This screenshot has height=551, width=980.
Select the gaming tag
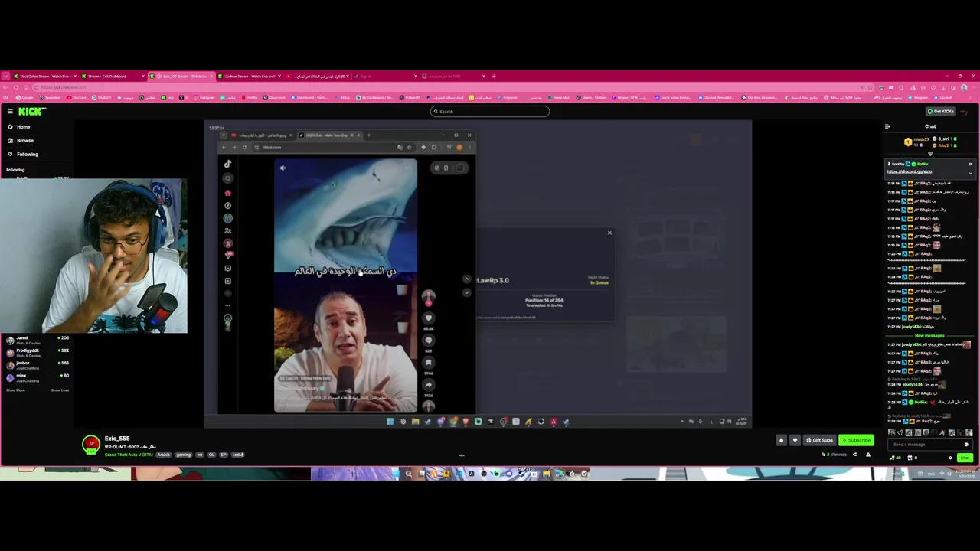tap(183, 455)
